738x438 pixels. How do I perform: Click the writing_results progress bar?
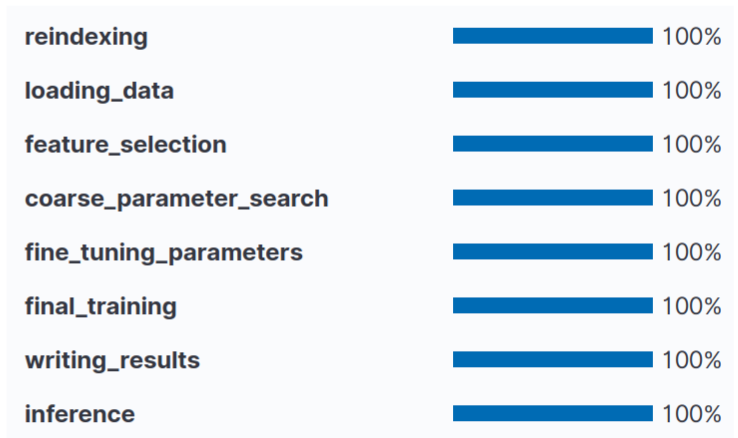tap(553, 359)
